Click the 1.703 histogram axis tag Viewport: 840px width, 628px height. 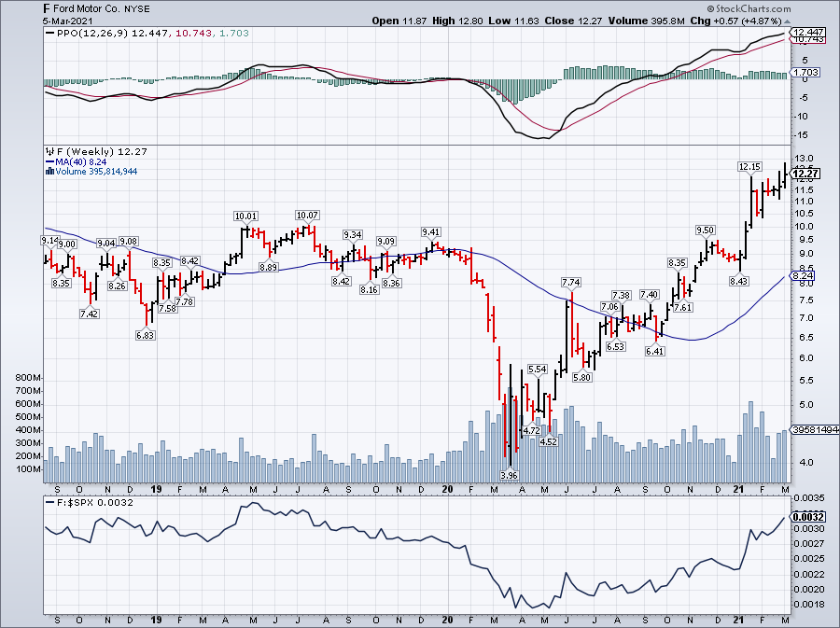point(805,72)
